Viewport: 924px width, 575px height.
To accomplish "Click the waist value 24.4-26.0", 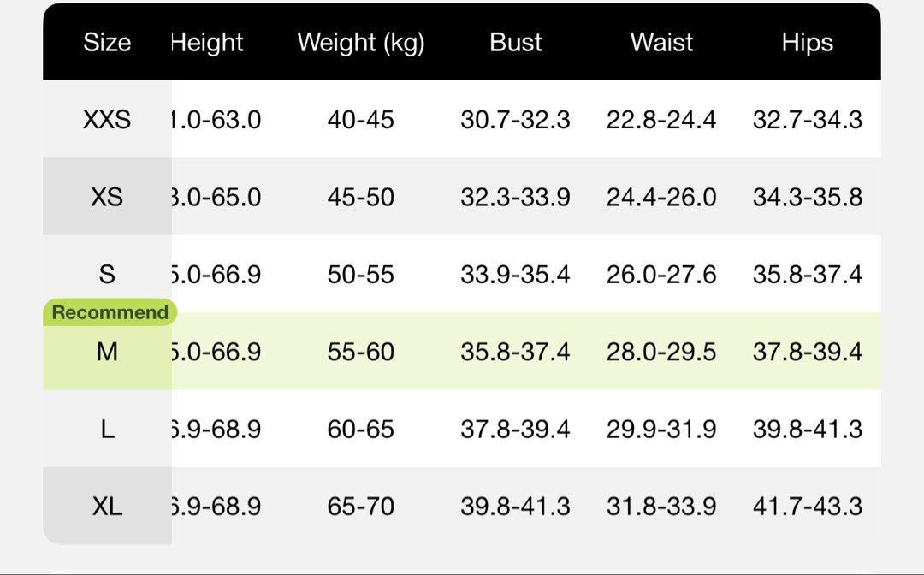I will pos(661,197).
